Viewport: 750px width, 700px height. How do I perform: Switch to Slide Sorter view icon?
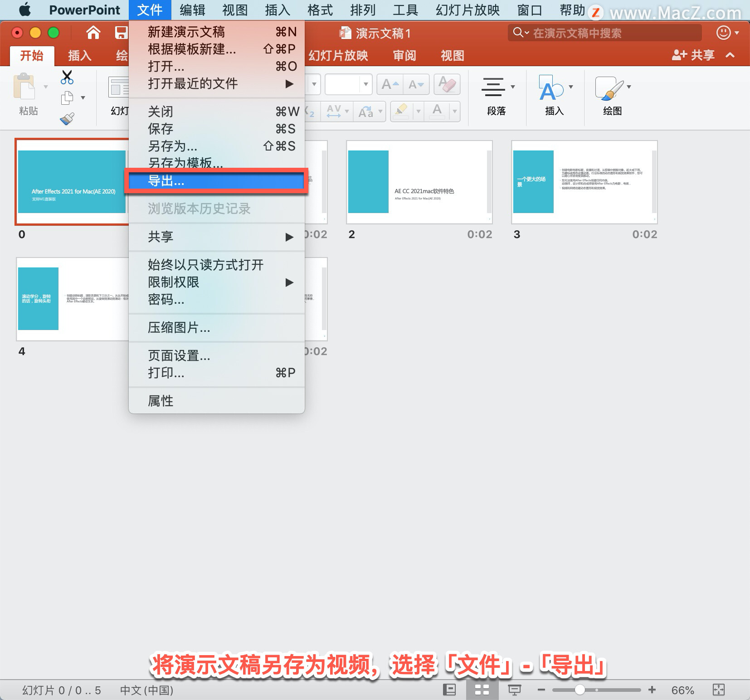click(x=482, y=690)
